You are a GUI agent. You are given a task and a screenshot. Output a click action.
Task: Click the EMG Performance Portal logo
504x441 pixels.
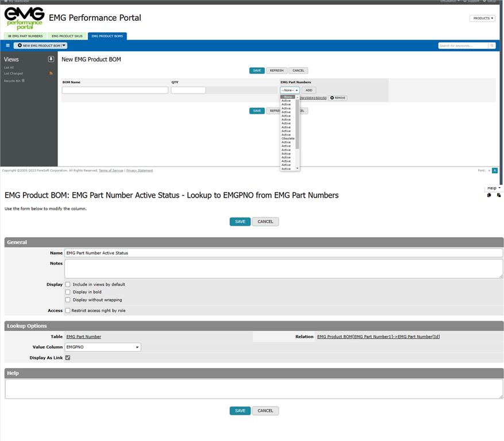tap(24, 18)
